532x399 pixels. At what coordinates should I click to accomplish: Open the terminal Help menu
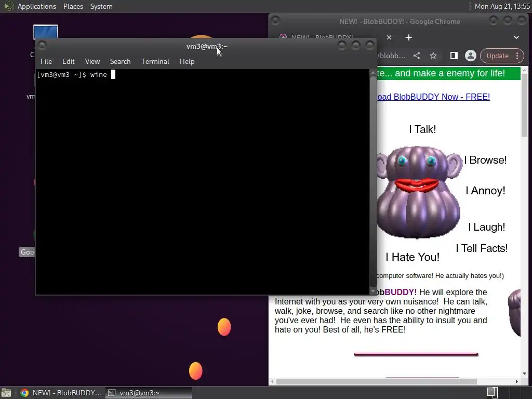pyautogui.click(x=187, y=61)
